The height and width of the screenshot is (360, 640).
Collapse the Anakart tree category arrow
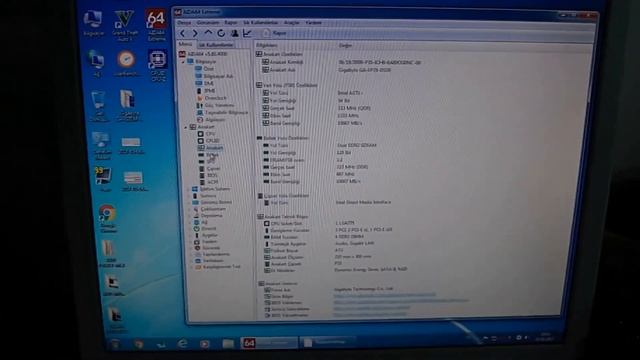[x=186, y=127]
